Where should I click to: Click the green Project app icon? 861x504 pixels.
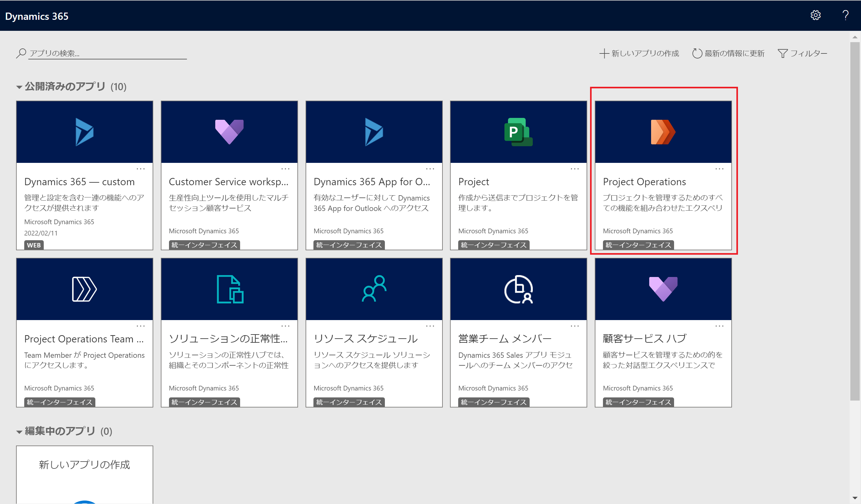[x=518, y=132]
